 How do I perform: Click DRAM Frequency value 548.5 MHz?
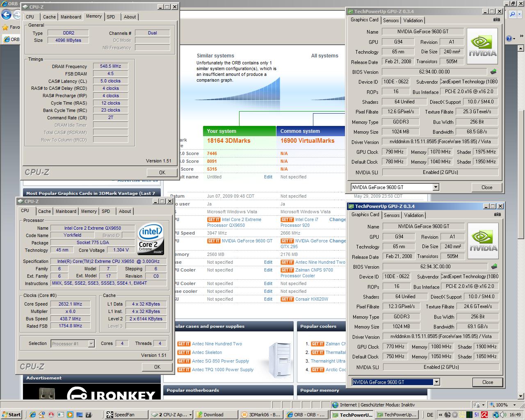(x=110, y=66)
